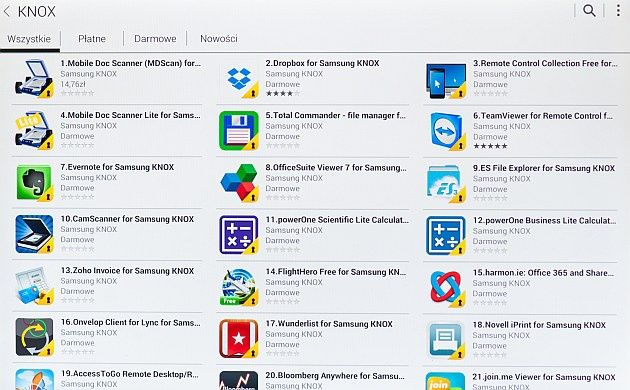
Task: Select the OfficeSuite Viewer 7 cubes icon
Action: 239,183
